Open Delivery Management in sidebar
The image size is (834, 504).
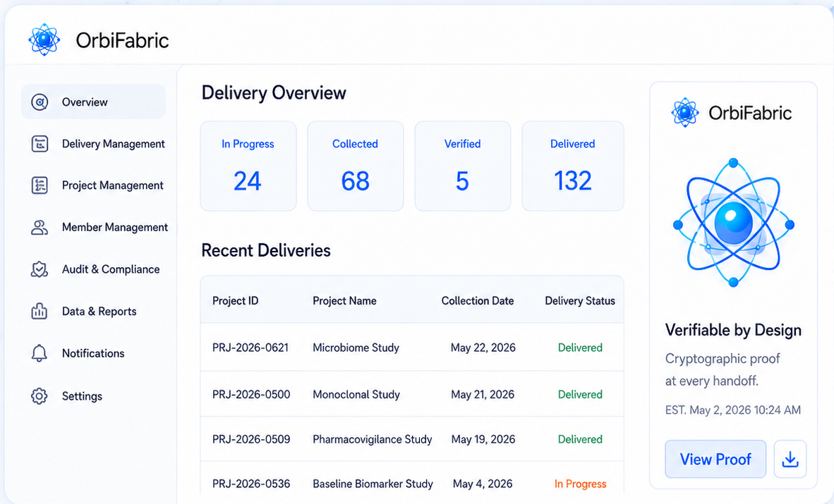click(x=114, y=144)
